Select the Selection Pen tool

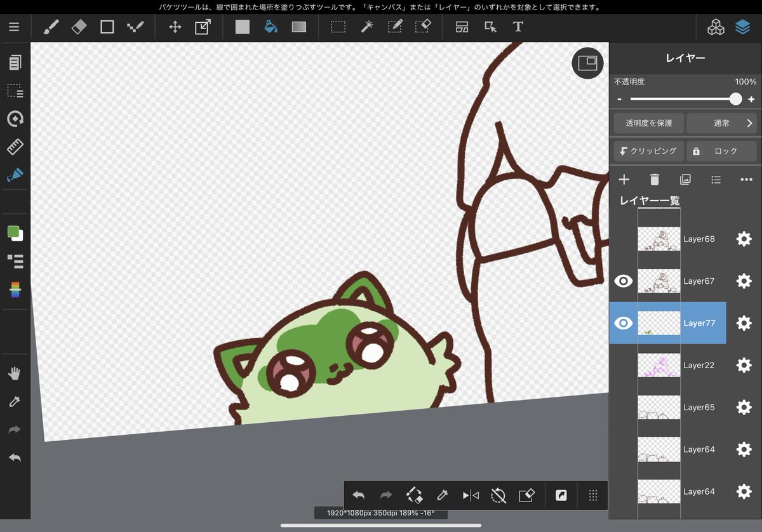[395, 27]
